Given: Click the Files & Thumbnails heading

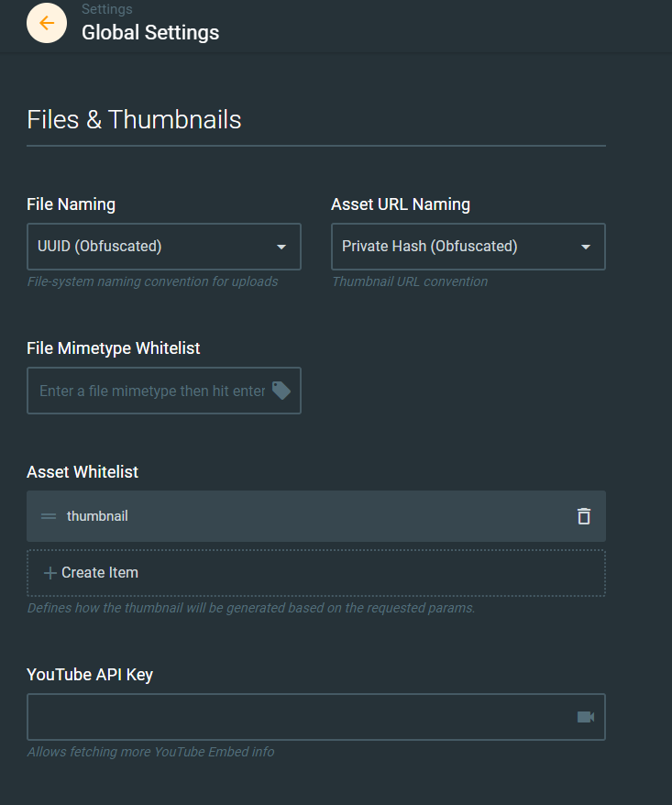Looking at the screenshot, I should [134, 119].
